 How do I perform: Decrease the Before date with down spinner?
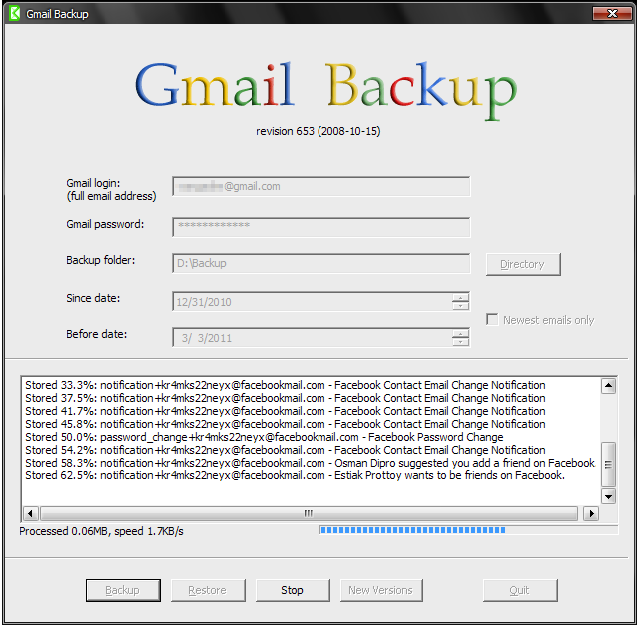pos(460,342)
